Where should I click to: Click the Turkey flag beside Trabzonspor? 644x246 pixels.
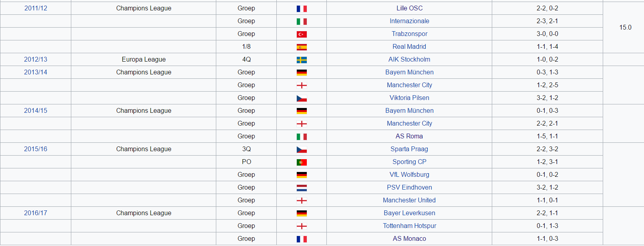[302, 34]
